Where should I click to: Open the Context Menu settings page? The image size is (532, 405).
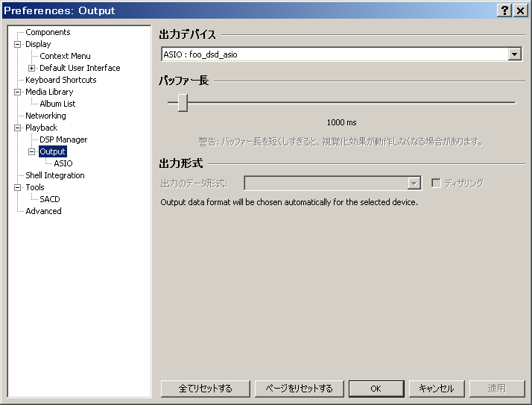pyautogui.click(x=65, y=56)
